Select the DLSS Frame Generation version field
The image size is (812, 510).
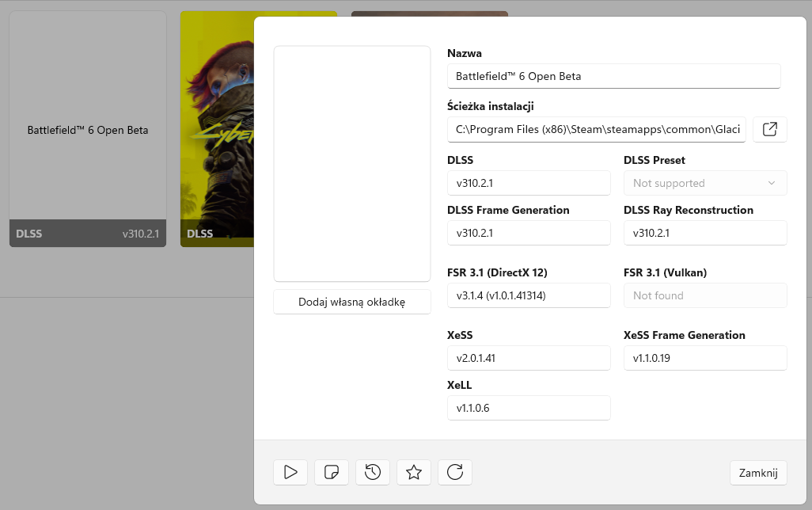pyautogui.click(x=529, y=233)
